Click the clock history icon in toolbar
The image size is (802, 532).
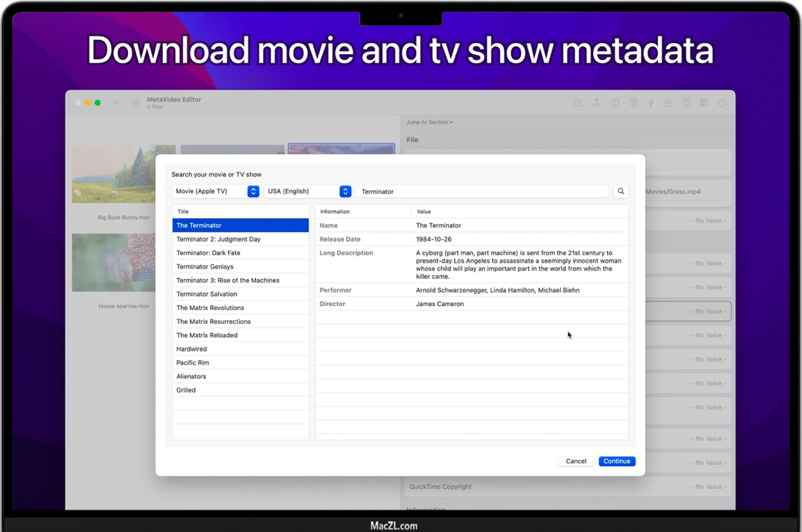click(615, 103)
